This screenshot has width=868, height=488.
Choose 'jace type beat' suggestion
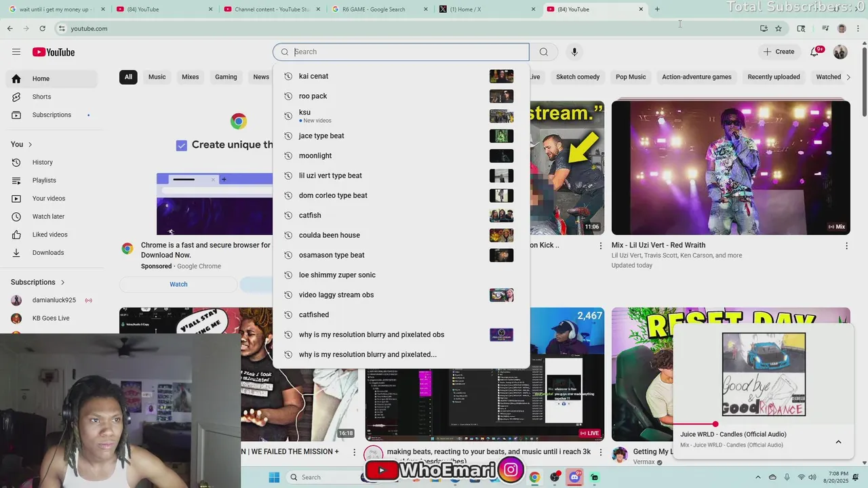[401, 136]
